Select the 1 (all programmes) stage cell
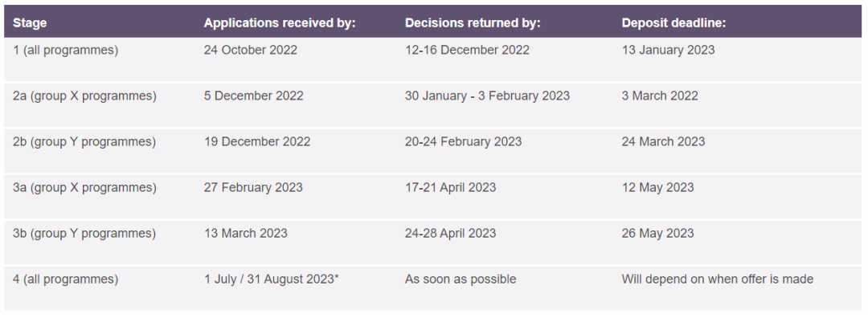 [x=65, y=51]
